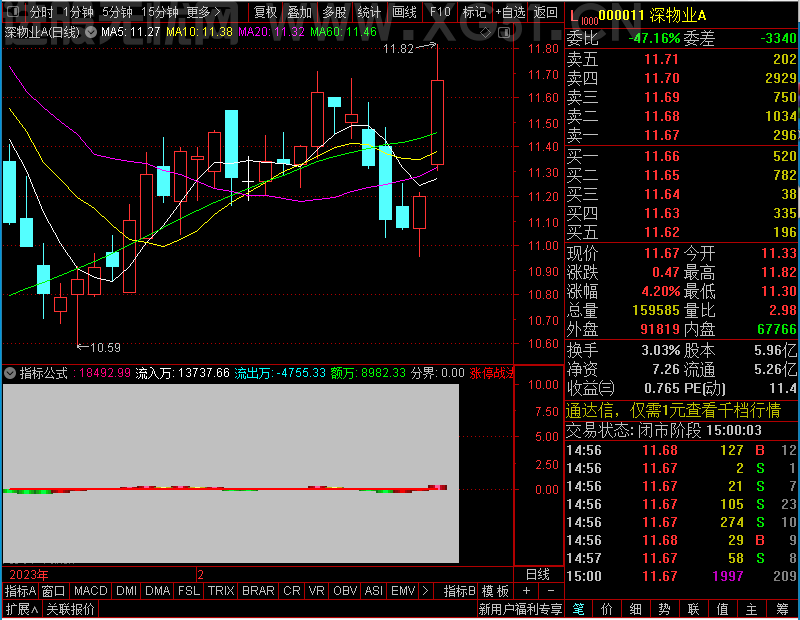Switch indicator to BRAR
This screenshot has width=800, height=620.
click(x=258, y=591)
